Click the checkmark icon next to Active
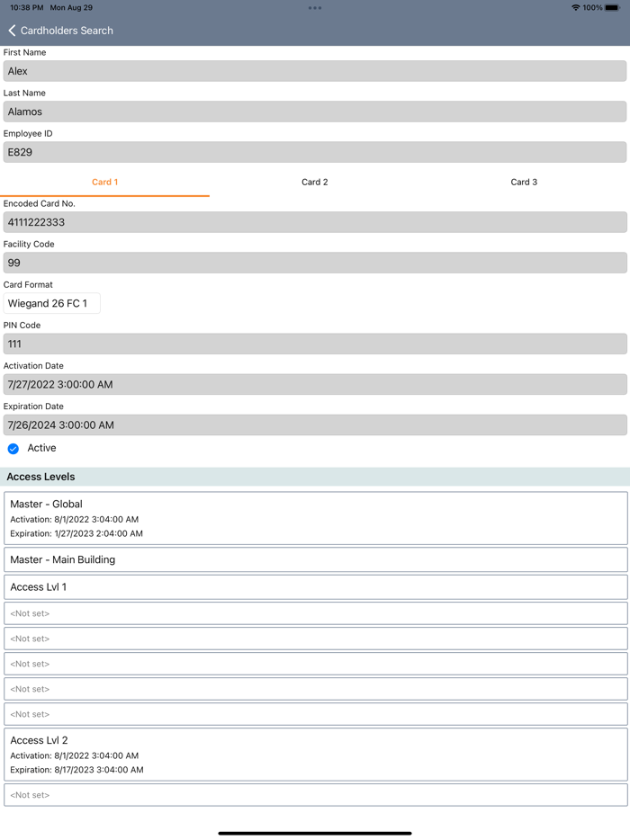The image size is (630, 840). [13, 447]
